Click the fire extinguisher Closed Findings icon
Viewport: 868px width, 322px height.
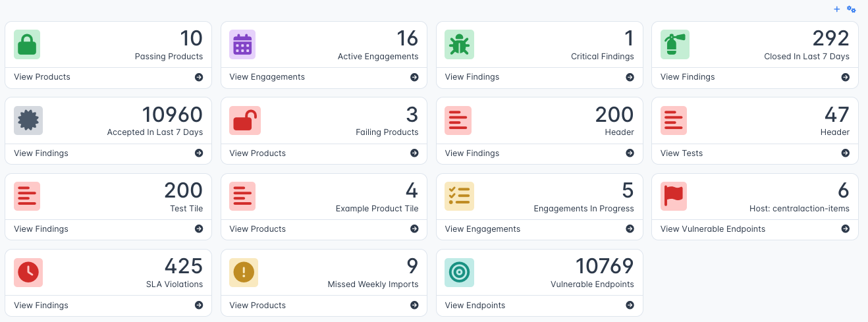pyautogui.click(x=674, y=44)
